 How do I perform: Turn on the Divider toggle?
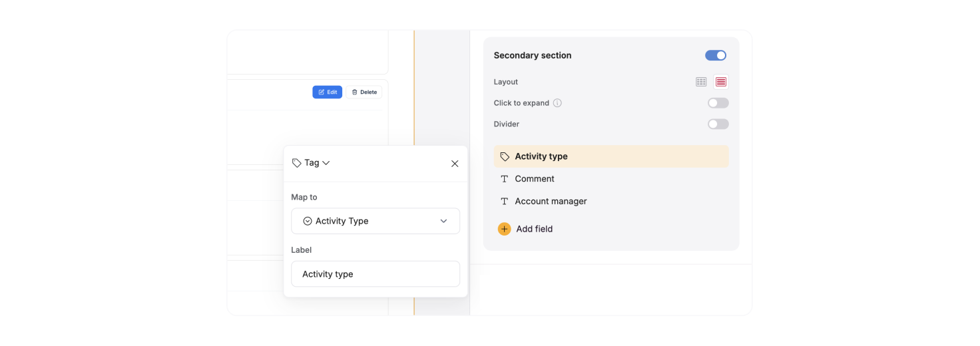click(x=718, y=124)
